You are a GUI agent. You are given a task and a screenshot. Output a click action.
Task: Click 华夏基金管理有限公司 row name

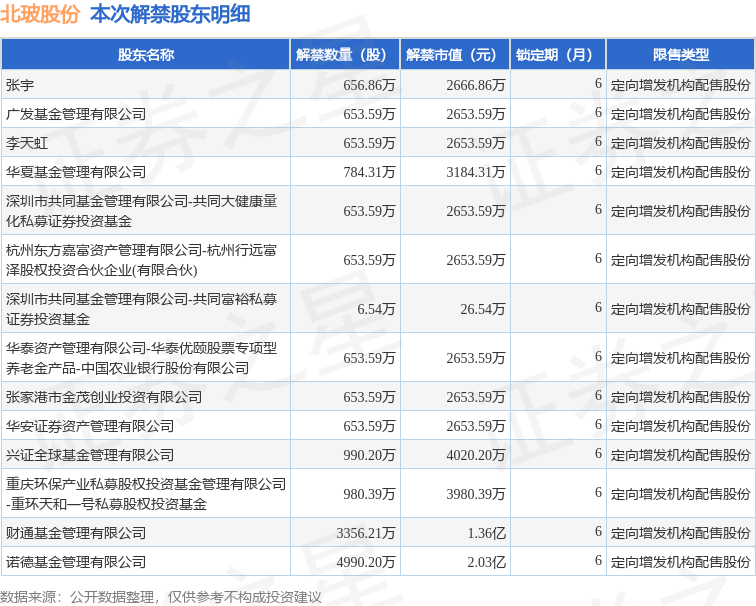point(76,172)
